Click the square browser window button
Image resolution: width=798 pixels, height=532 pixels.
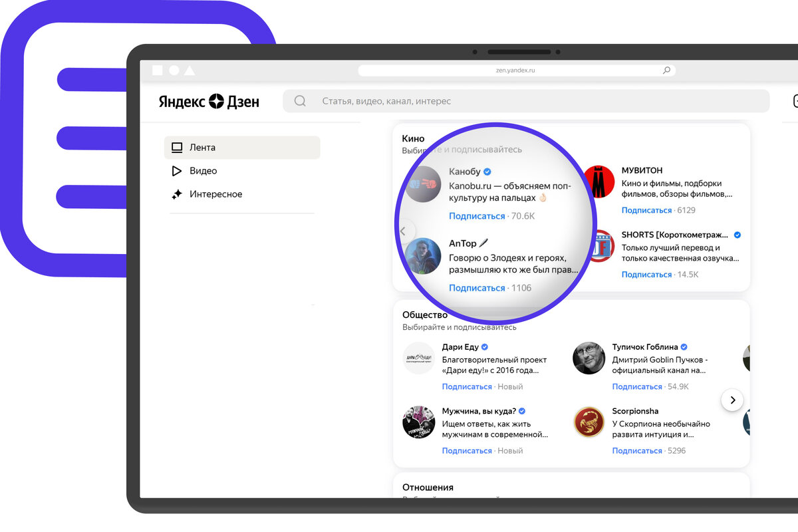pos(158,70)
